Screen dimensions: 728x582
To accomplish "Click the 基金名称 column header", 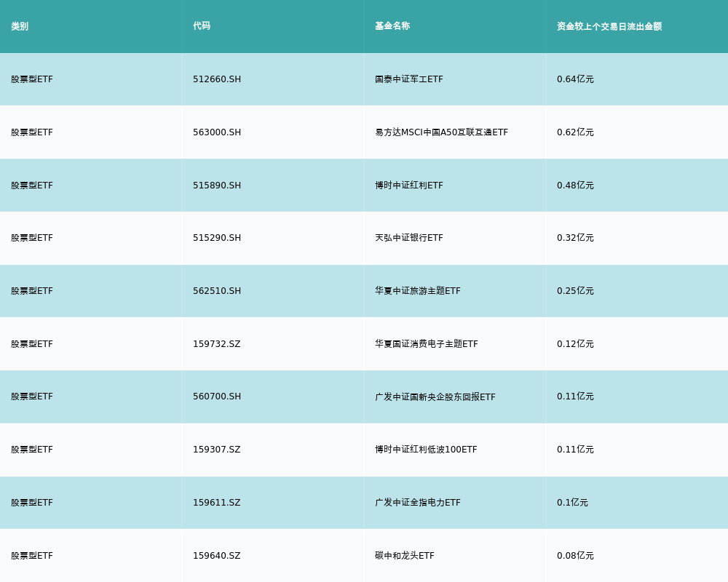I will (392, 26).
